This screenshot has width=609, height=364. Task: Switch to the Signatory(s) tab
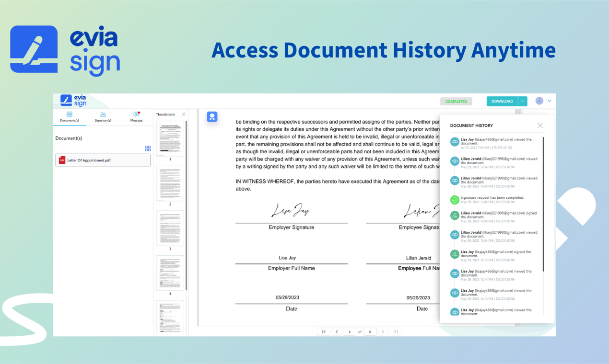[x=103, y=117]
